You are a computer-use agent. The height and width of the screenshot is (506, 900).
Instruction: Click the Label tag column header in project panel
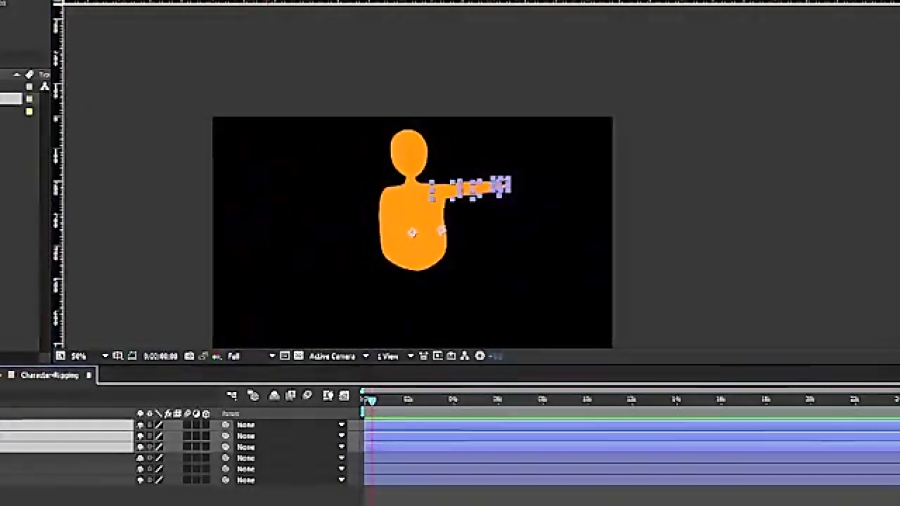(29, 75)
